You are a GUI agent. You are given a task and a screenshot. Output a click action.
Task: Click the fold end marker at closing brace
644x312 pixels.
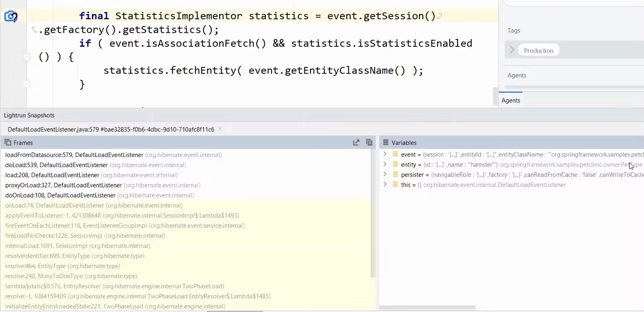[x=27, y=83]
